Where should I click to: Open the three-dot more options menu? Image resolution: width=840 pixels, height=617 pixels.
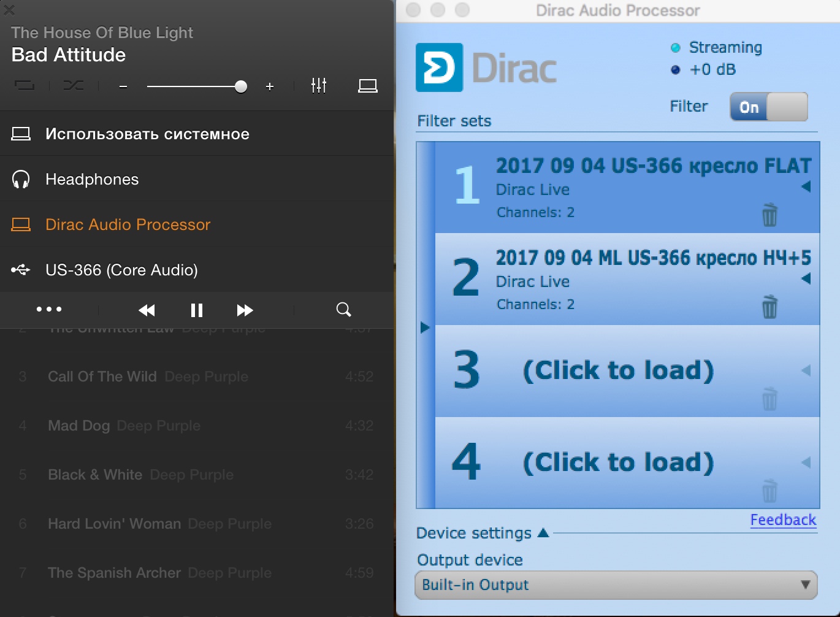49,310
